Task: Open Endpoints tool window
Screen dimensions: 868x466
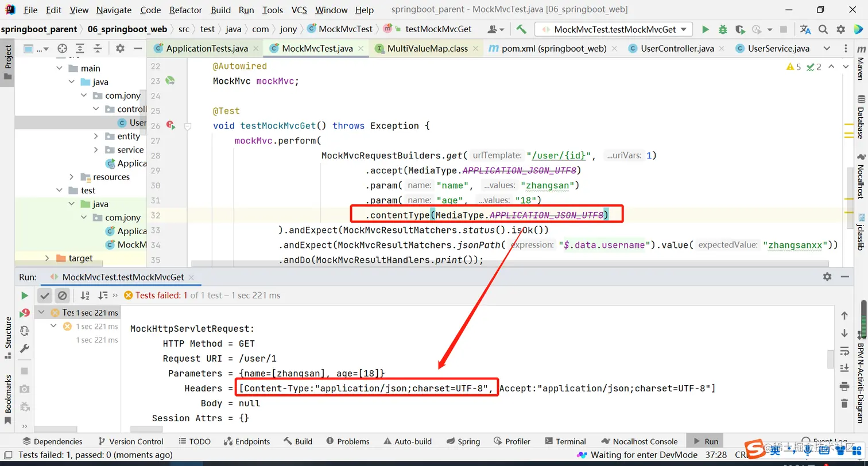Action: coord(246,441)
